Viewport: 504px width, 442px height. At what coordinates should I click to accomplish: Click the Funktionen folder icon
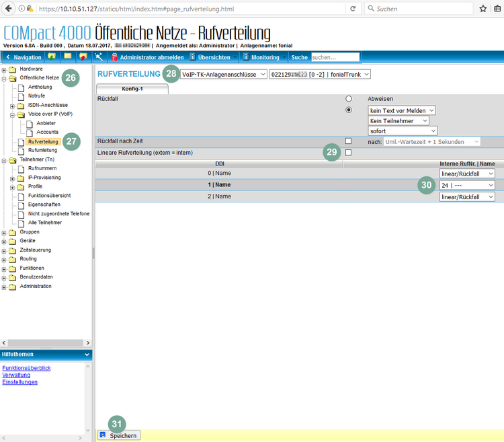[x=13, y=268]
